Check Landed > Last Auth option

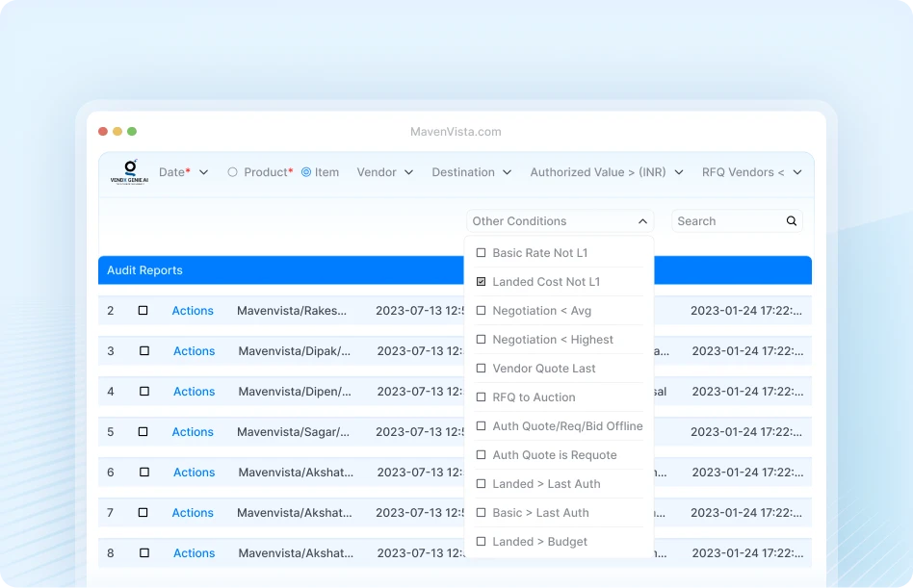(481, 484)
